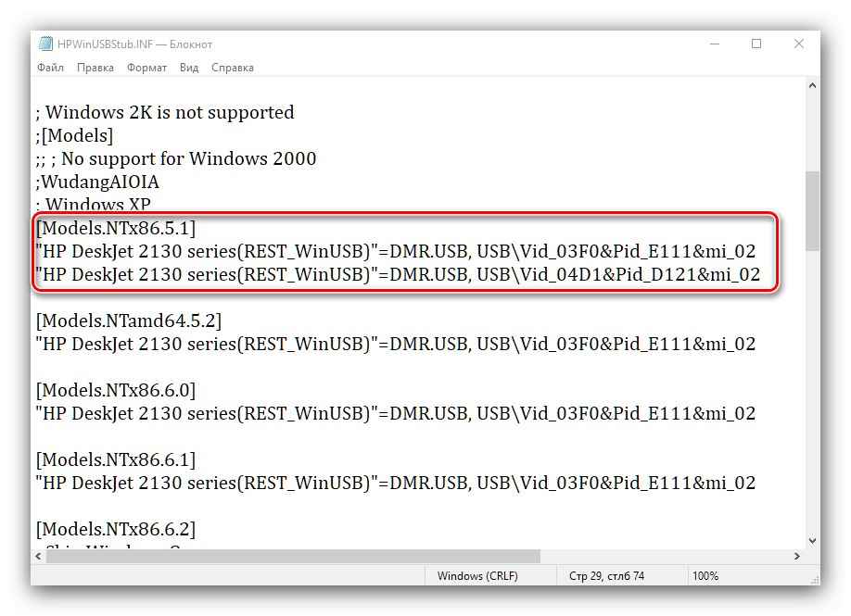Click the Стр 29, стлб 74 status entry

(606, 576)
